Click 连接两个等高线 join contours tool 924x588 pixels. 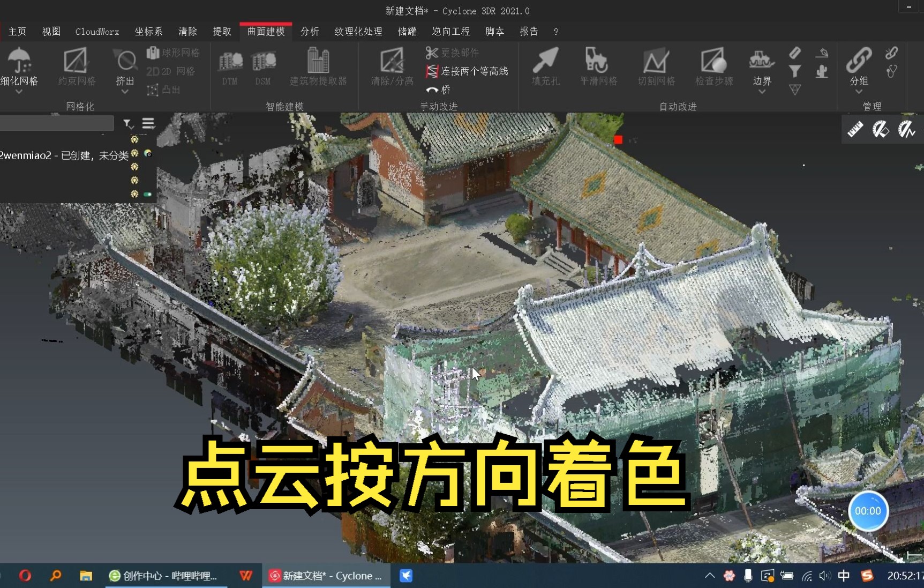coord(467,71)
